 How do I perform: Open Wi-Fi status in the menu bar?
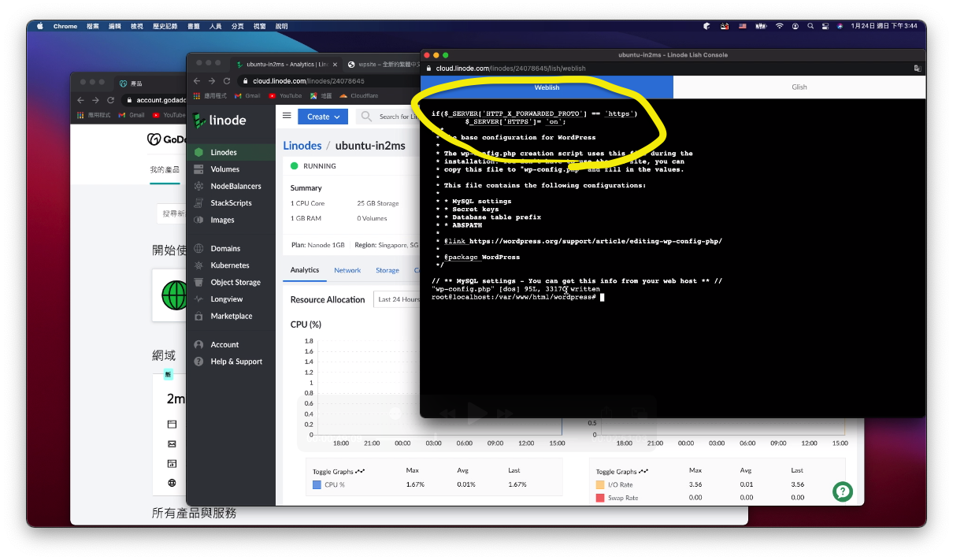(780, 26)
